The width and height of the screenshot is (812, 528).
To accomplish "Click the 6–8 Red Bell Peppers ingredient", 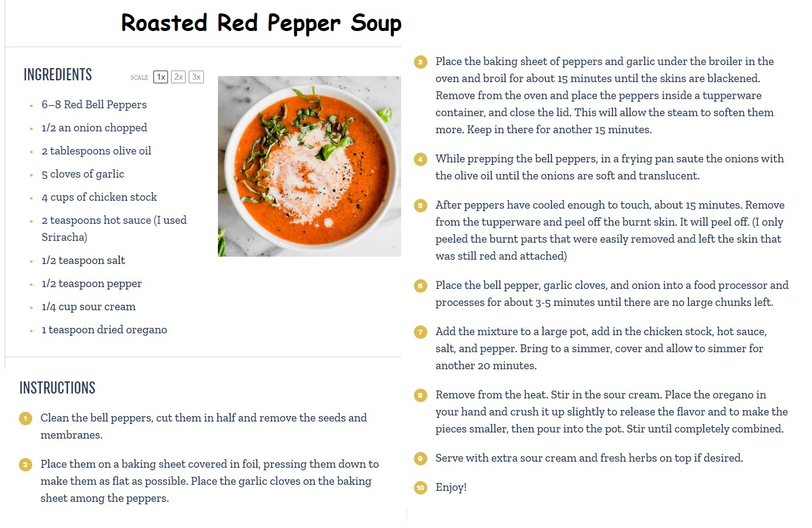I will click(x=94, y=105).
